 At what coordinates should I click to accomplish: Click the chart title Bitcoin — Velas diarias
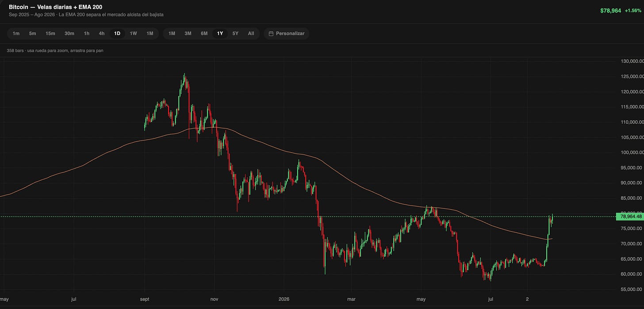[x=56, y=7]
